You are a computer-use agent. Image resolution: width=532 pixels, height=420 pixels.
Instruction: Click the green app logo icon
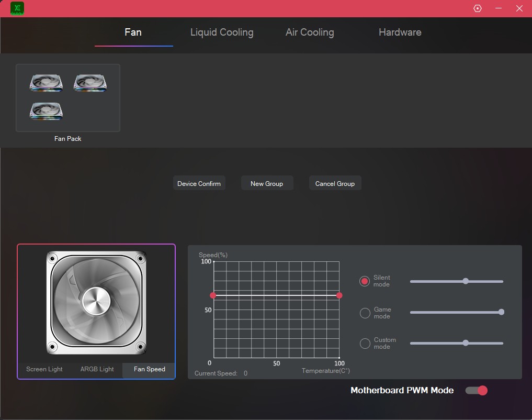17,8
